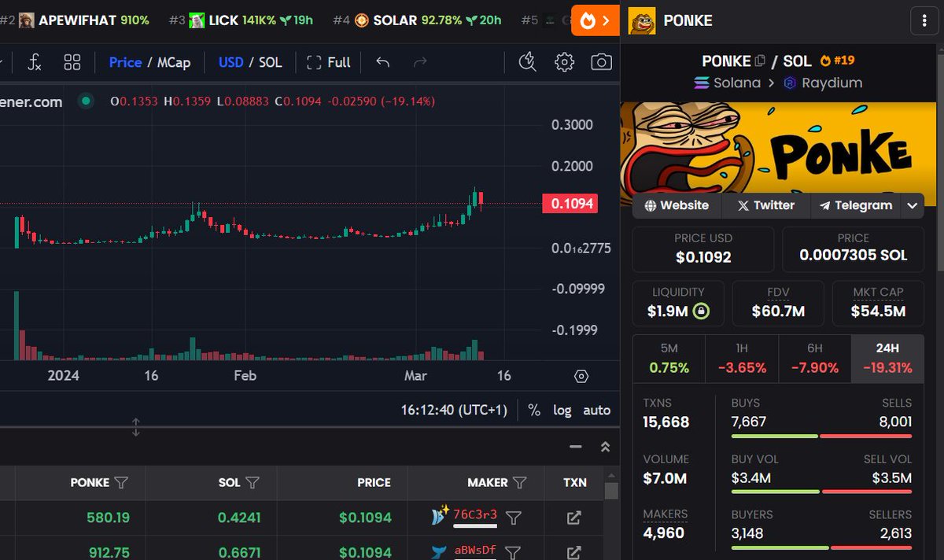
Task: Open the indicators (fx) menu
Action: [x=35, y=62]
